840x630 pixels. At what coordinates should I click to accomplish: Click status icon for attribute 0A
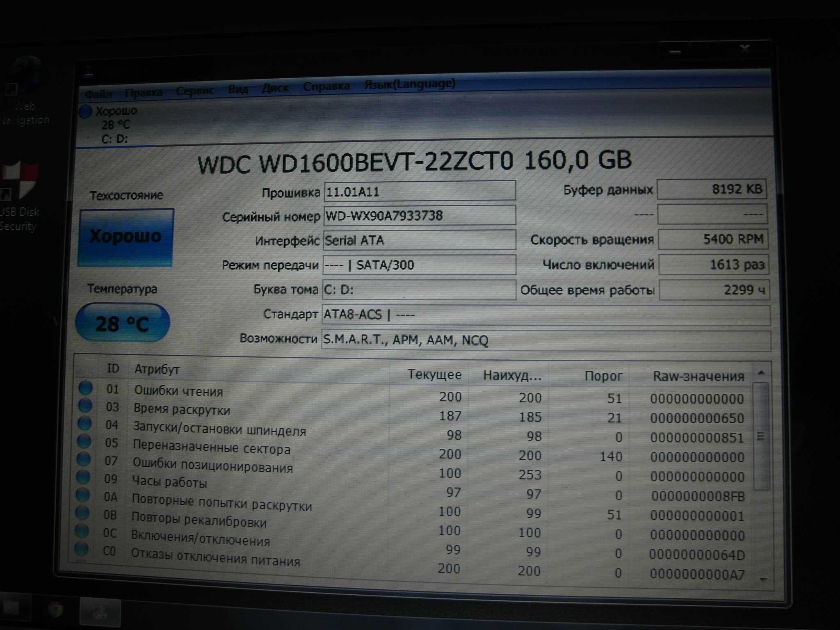(x=83, y=495)
